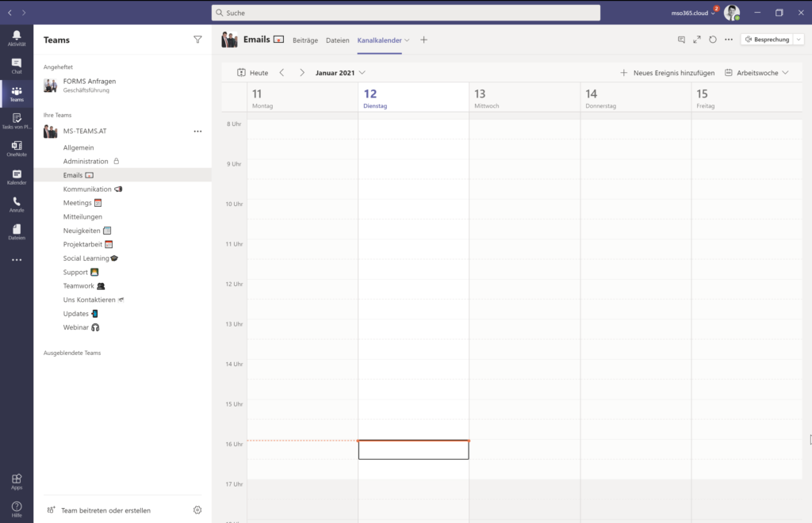The image size is (812, 523).
Task: Click Team beitreten oder erstellen
Action: point(99,510)
